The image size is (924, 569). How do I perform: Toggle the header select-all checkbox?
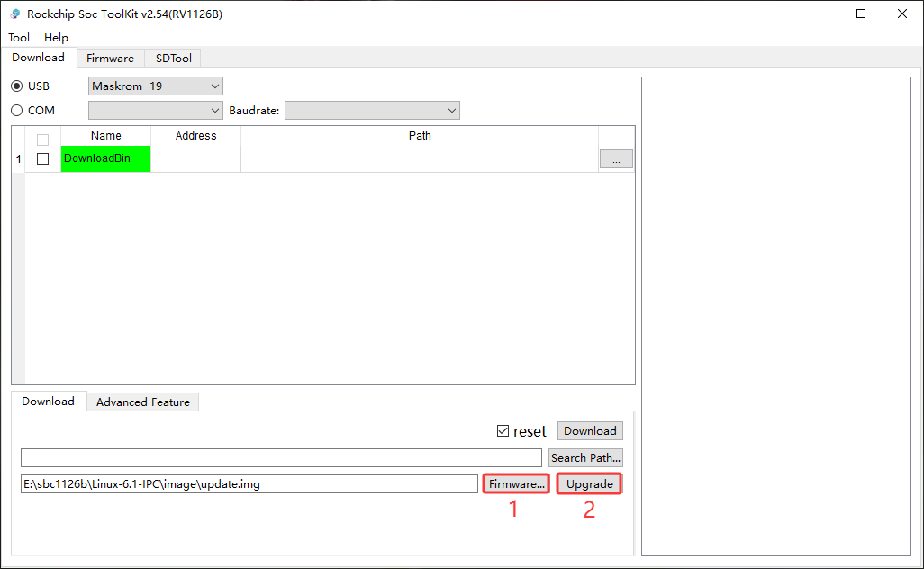pos(42,140)
